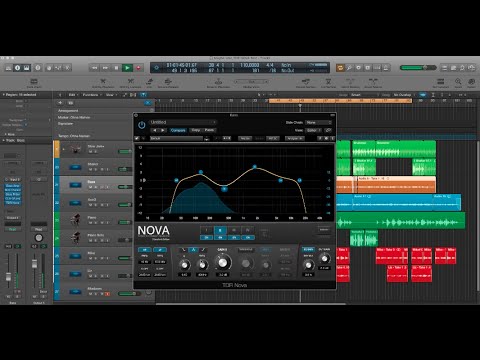Open the Editors scissors icon

67,68
